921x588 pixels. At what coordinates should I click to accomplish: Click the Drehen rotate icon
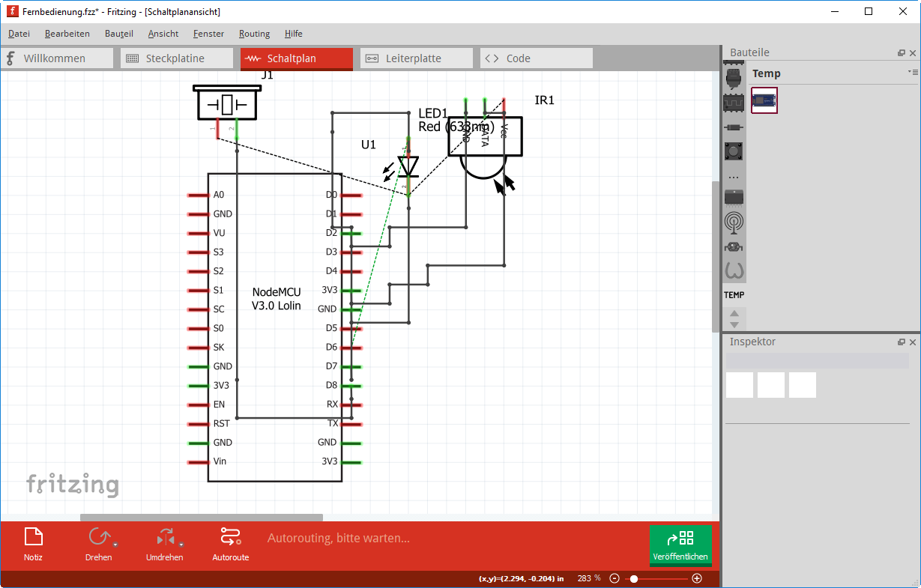pyautogui.click(x=98, y=537)
